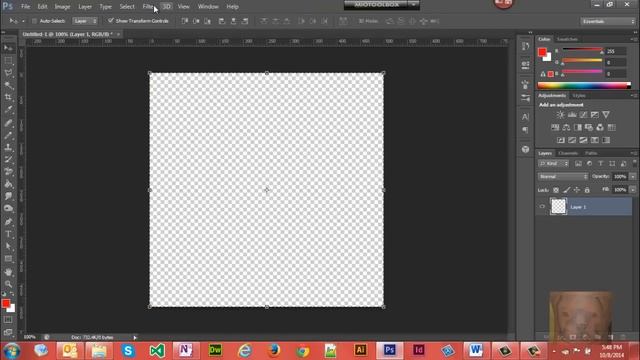640x360 pixels.
Task: Add a Levels adjustment
Action: click(572, 115)
